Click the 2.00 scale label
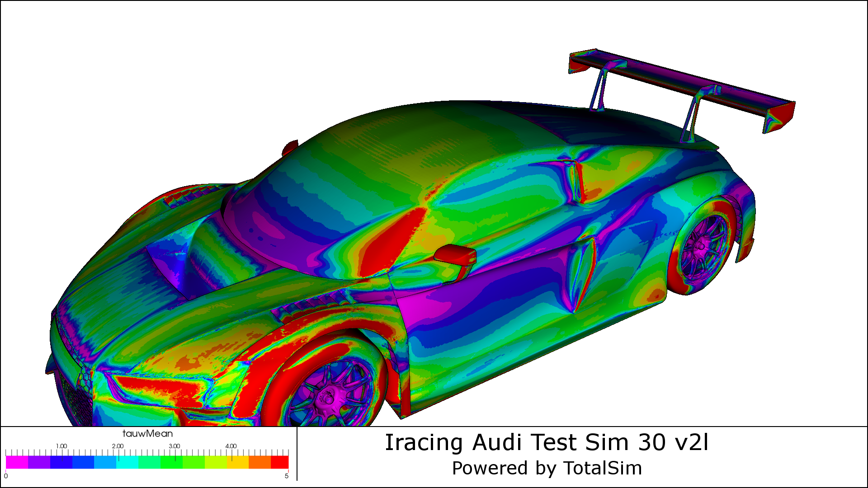Screen dimensions: 868x488 pyautogui.click(x=118, y=446)
